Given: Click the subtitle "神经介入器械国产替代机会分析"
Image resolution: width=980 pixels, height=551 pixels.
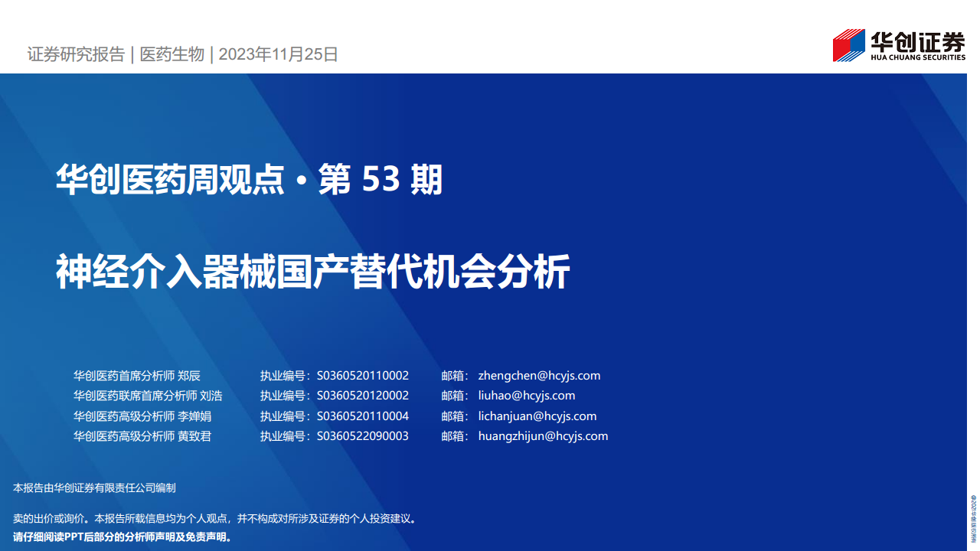Looking at the screenshot, I should click(x=313, y=272).
